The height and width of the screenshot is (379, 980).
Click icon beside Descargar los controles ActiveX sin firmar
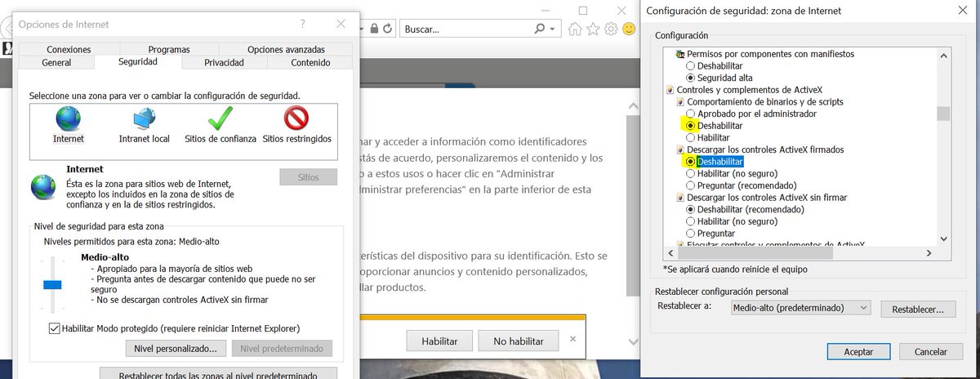[680, 198]
